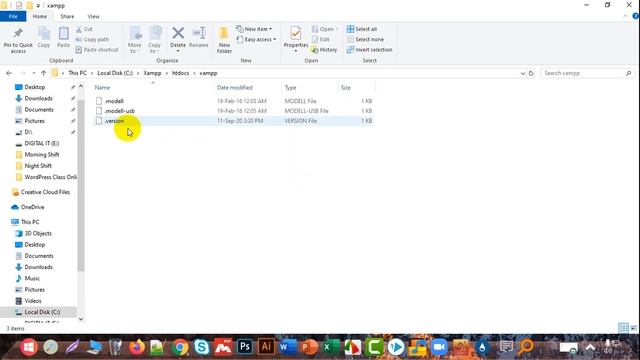The height and width of the screenshot is (360, 640).
Task: Open 3D Objects in navigation pane
Action: [38, 233]
